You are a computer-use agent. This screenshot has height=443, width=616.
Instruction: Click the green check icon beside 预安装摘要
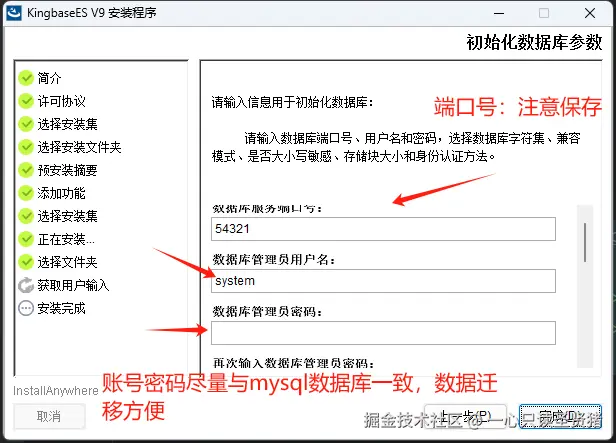pos(26,170)
